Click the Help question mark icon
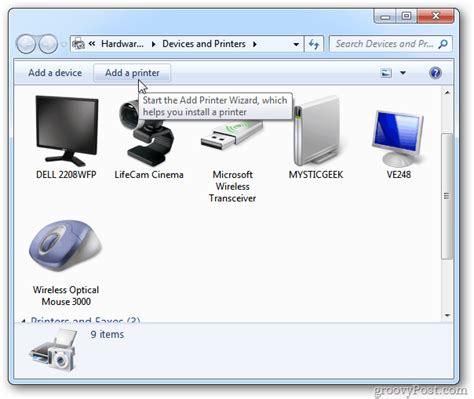474x399 pixels. pyautogui.click(x=435, y=73)
